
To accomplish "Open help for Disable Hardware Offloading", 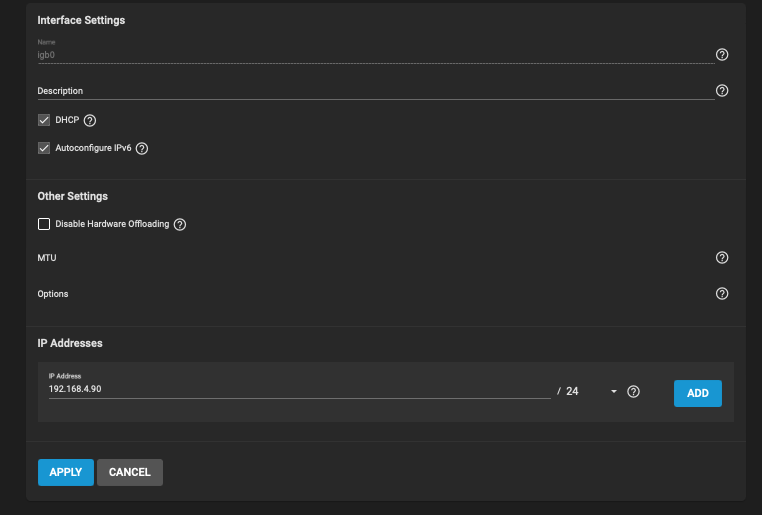I will click(x=180, y=224).
